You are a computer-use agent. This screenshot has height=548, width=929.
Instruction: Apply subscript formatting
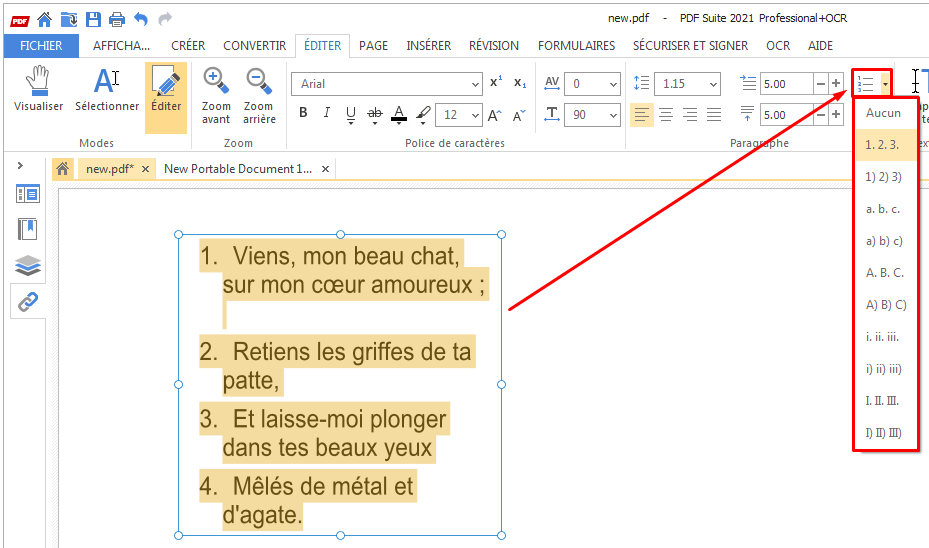tap(520, 83)
